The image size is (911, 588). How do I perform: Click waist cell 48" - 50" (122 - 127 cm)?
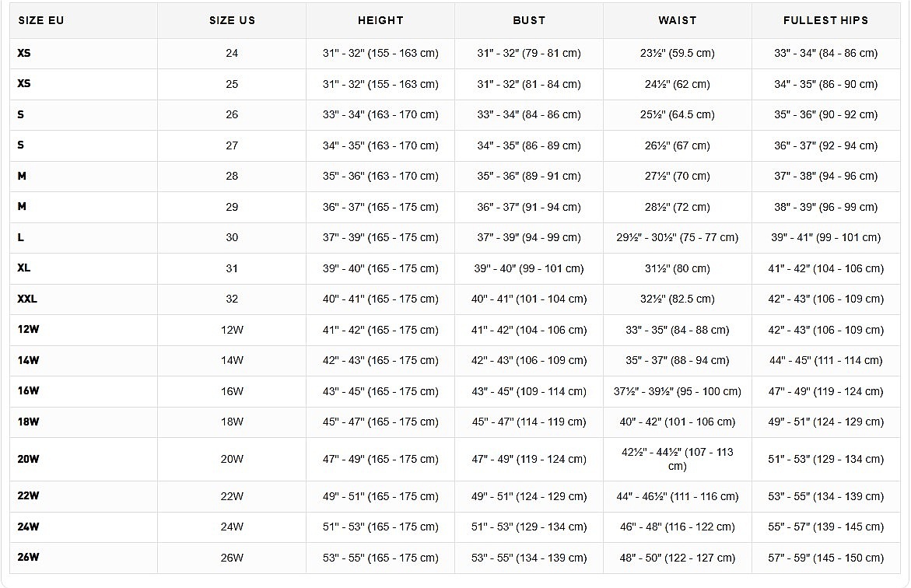(677, 558)
